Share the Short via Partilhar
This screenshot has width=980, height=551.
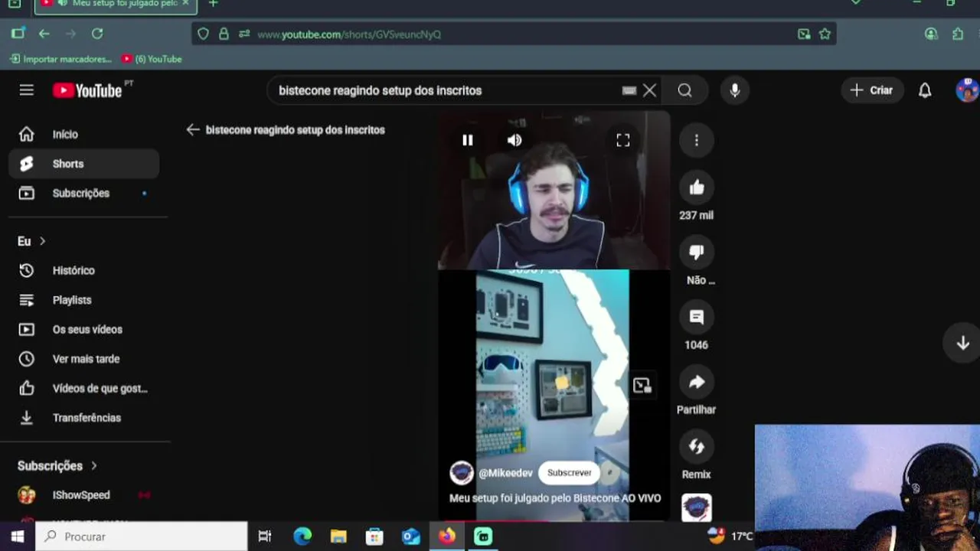coord(696,382)
